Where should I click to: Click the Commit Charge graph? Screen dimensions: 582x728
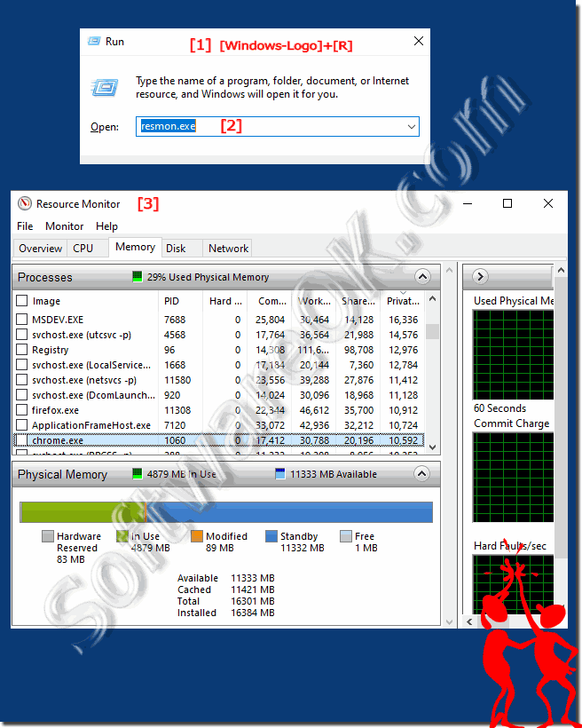(513, 478)
